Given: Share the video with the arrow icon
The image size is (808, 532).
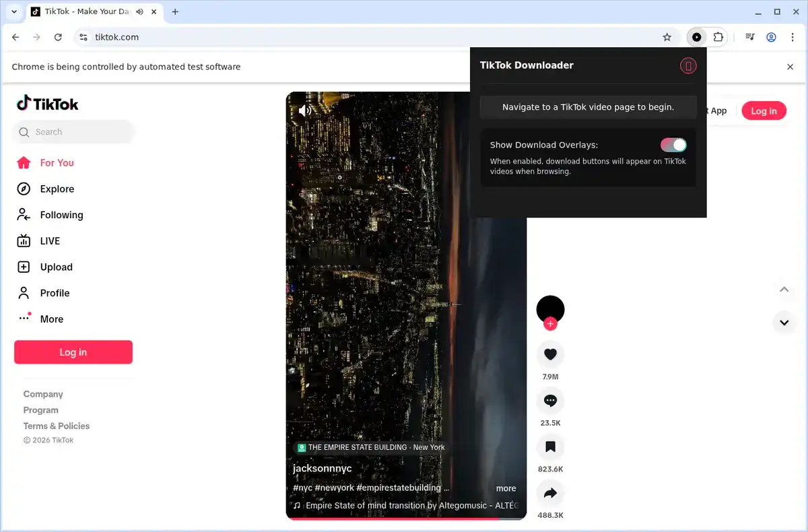Looking at the screenshot, I should tap(550, 493).
